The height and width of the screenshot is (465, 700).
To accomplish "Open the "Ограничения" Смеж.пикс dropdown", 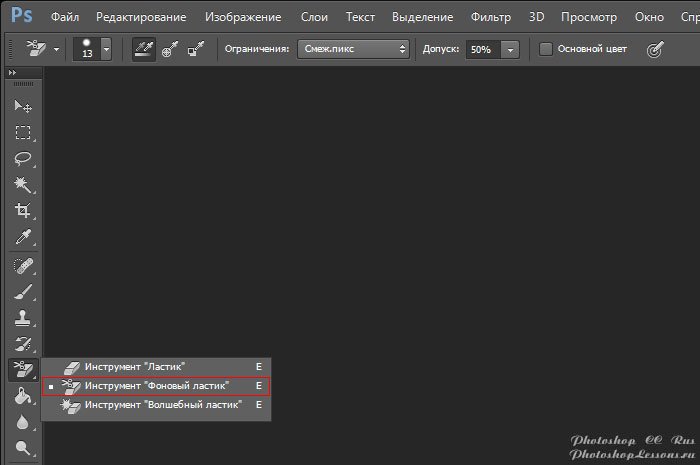I will [x=353, y=49].
